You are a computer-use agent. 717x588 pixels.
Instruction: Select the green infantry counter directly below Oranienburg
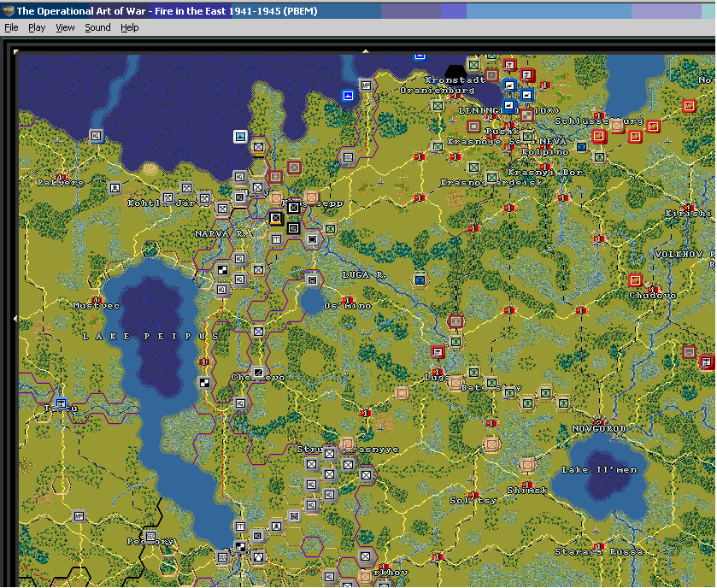tap(438, 106)
